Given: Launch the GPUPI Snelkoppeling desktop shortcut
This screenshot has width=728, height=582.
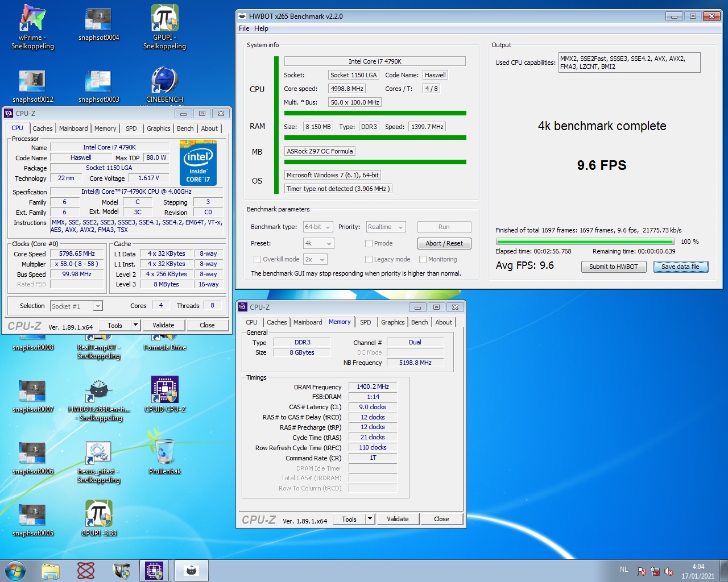Looking at the screenshot, I should coord(164,27).
